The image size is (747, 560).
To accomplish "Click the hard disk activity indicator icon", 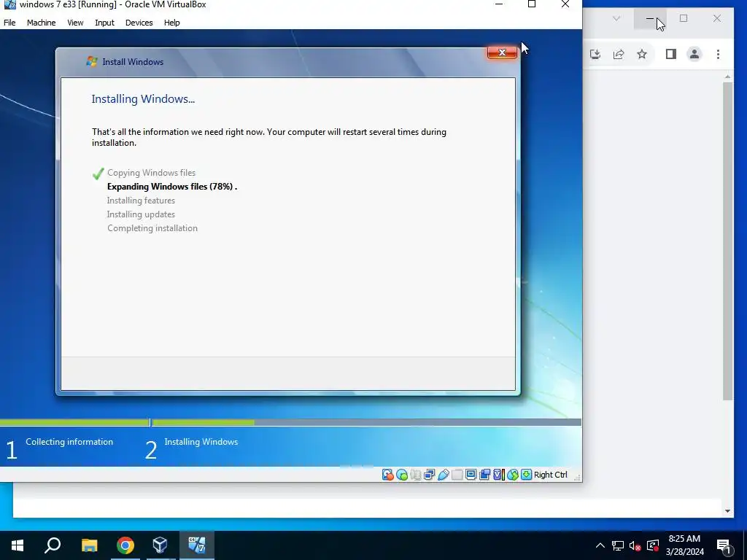I will click(x=388, y=475).
